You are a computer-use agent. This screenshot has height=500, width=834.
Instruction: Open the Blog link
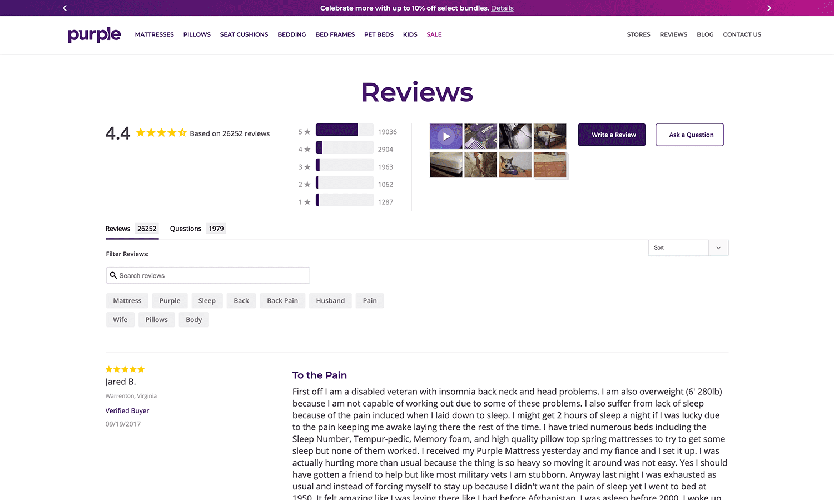tap(705, 35)
